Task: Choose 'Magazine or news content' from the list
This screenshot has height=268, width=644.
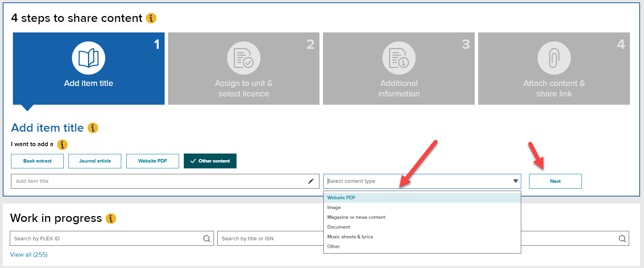Action: 422,217
